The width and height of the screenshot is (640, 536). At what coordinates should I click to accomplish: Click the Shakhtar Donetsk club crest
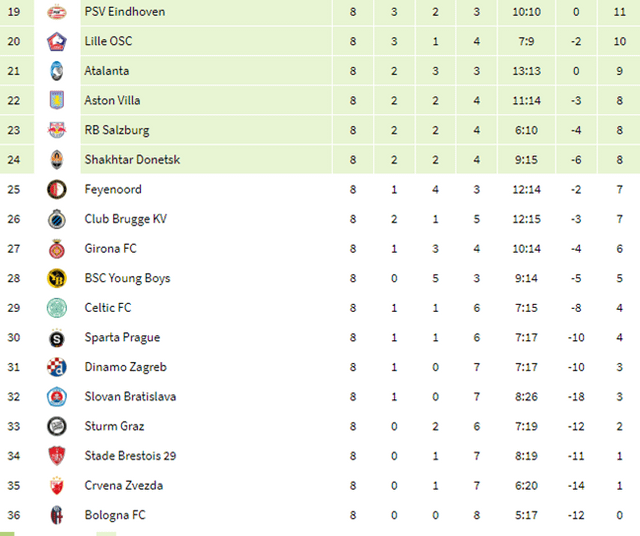tap(56, 160)
